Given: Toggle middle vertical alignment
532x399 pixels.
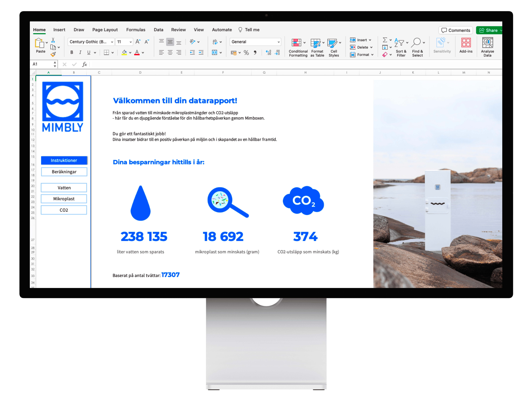Looking at the screenshot, I should coord(170,42).
